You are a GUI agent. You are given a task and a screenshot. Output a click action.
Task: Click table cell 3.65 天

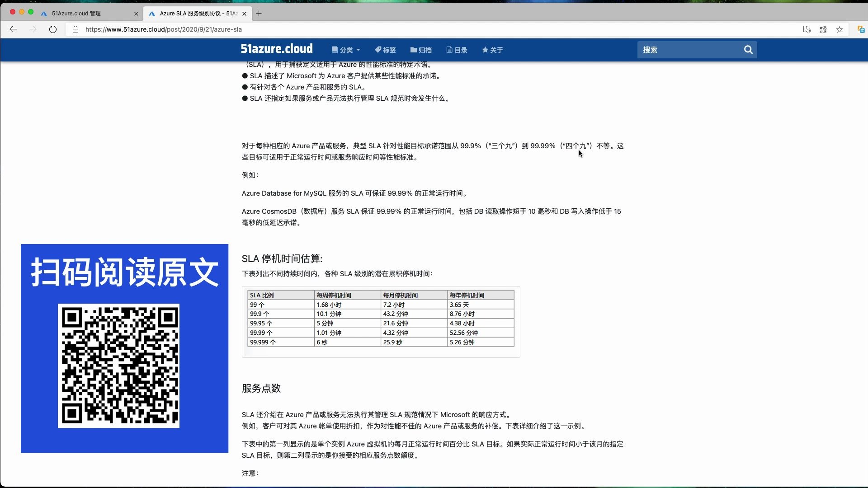point(481,305)
